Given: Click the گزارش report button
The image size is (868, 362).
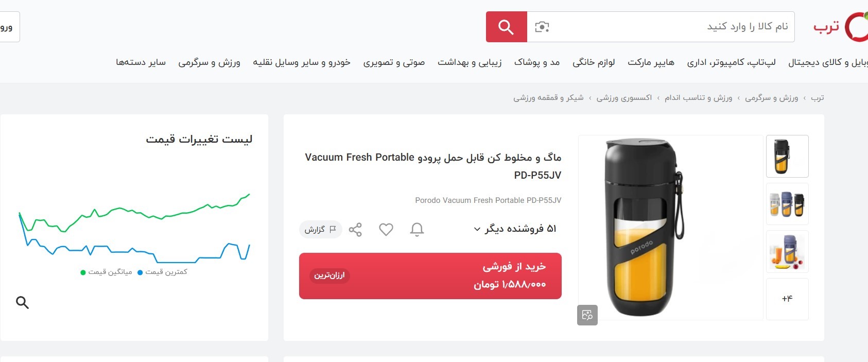Looking at the screenshot, I should click(x=320, y=229).
